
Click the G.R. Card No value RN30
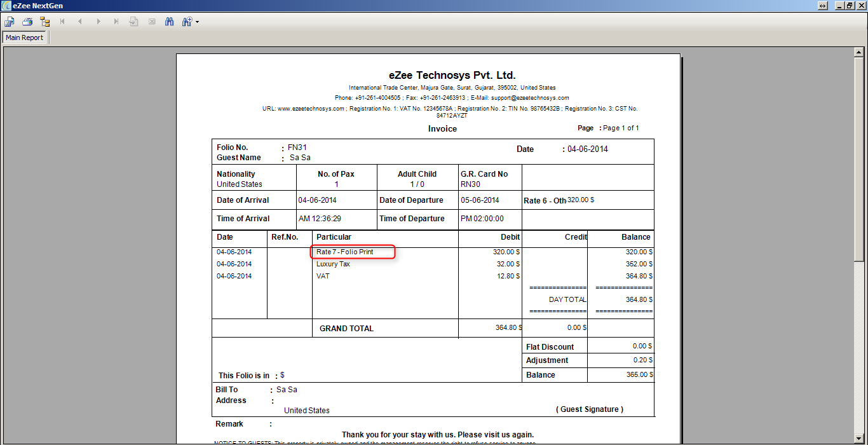[471, 184]
